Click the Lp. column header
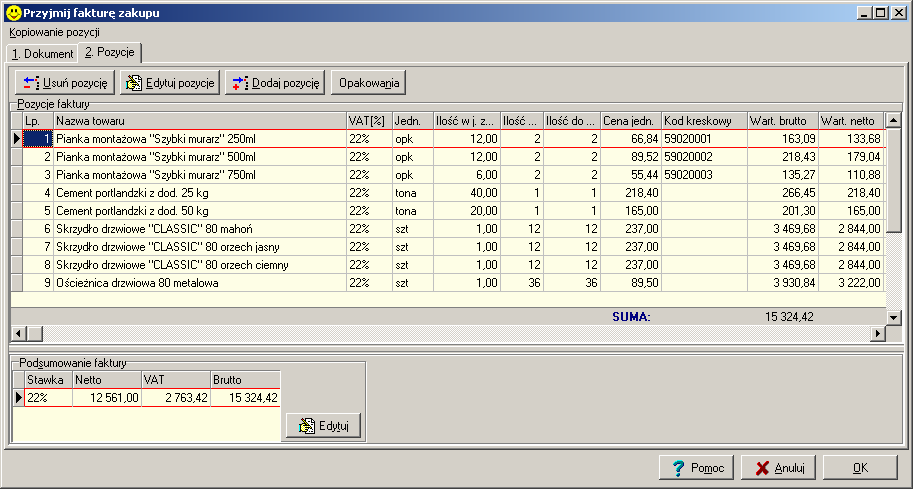 (38, 121)
